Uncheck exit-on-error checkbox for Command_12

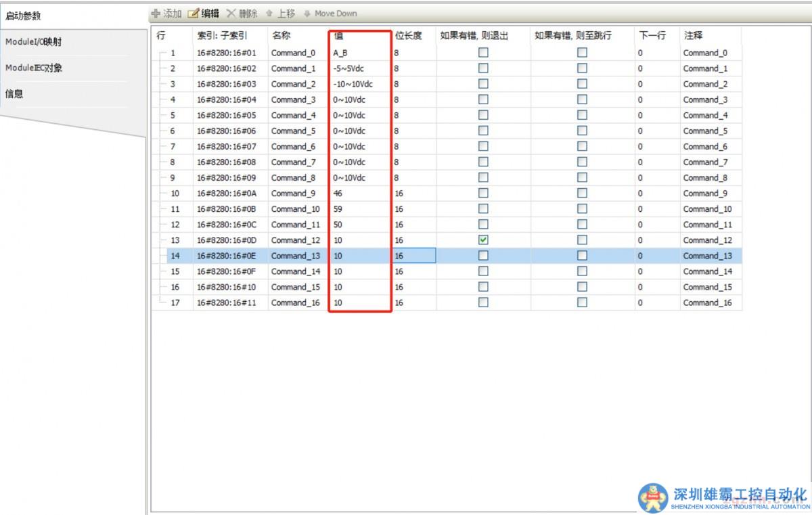point(483,240)
